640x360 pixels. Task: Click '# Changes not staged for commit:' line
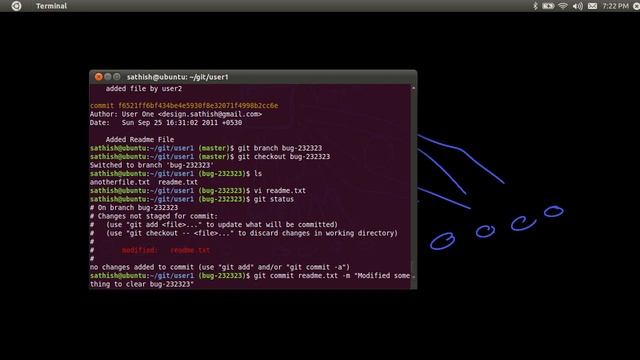[x=154, y=216]
